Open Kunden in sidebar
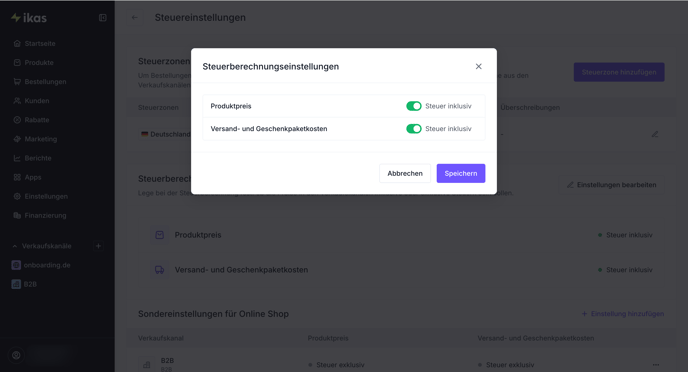This screenshot has height=372, width=688. (37, 101)
